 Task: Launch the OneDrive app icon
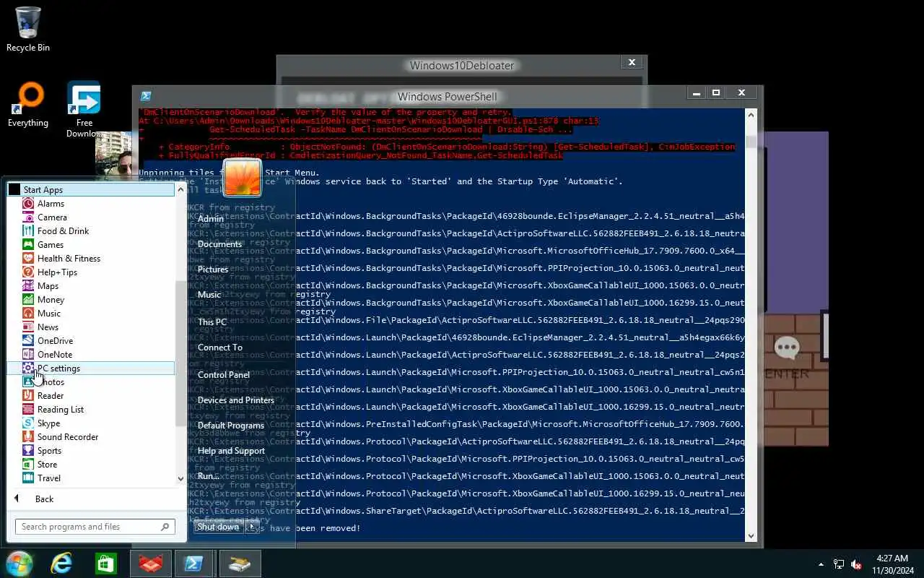(x=28, y=341)
